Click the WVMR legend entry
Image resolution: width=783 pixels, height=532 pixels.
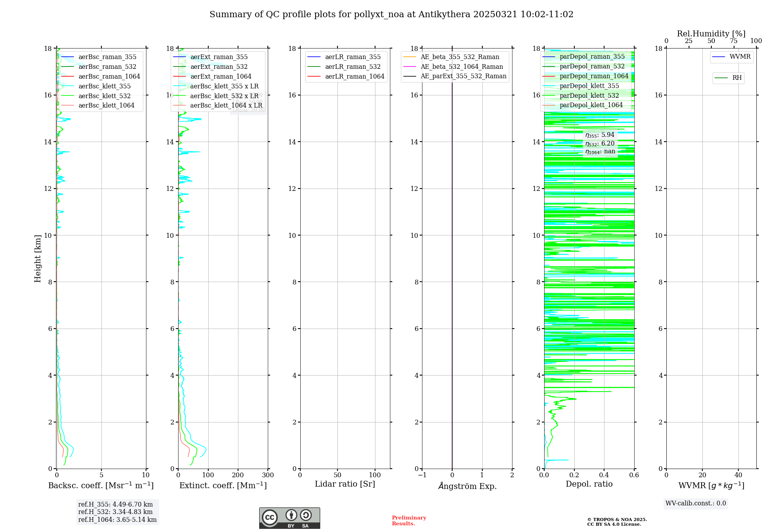(x=732, y=57)
